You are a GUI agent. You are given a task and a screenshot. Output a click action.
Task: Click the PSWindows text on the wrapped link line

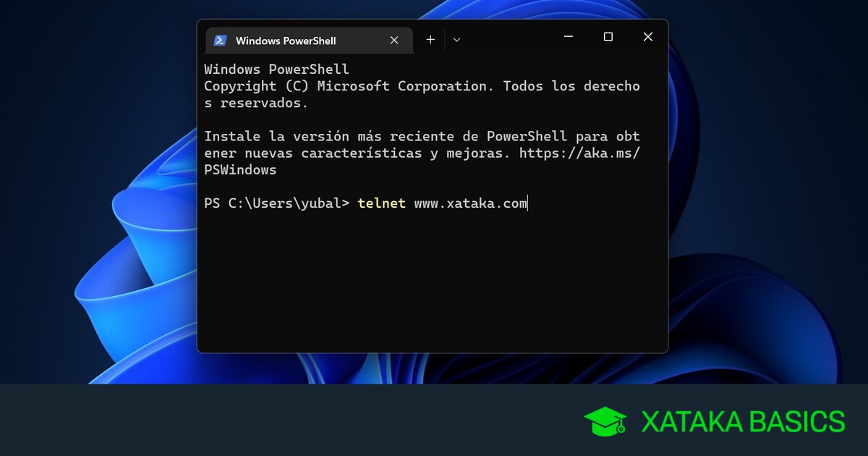click(240, 170)
